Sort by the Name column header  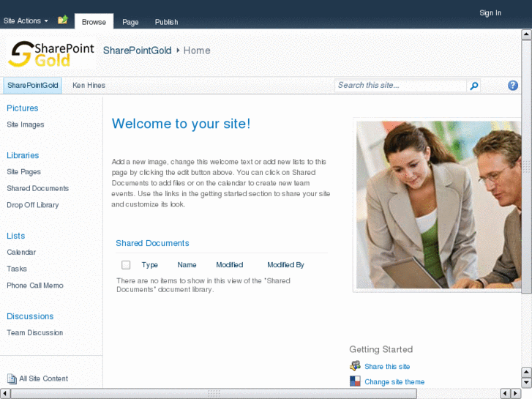(x=187, y=265)
